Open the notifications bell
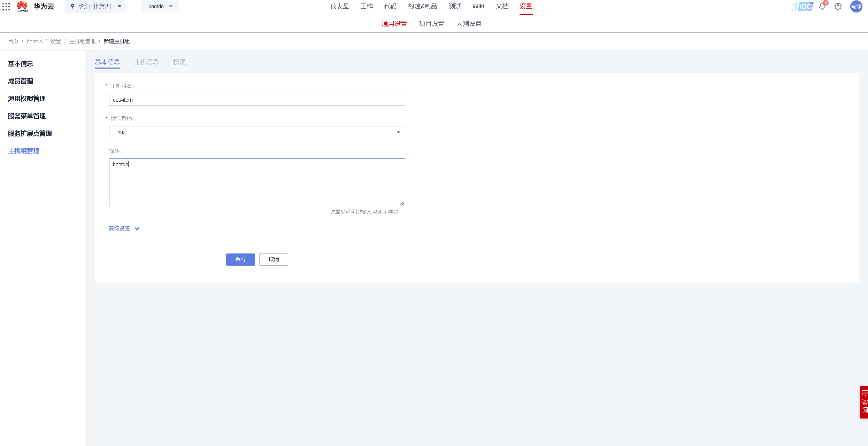Image resolution: width=868 pixels, height=446 pixels. click(x=822, y=6)
